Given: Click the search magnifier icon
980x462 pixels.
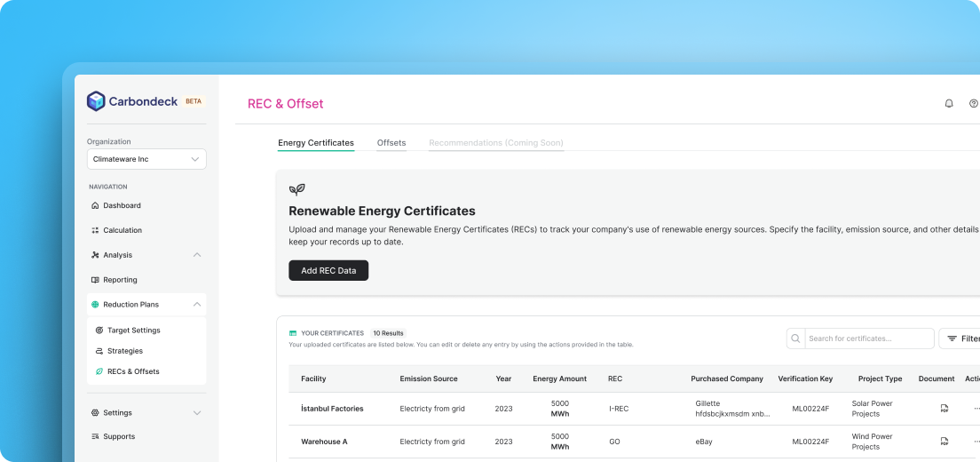Looking at the screenshot, I should click(795, 339).
